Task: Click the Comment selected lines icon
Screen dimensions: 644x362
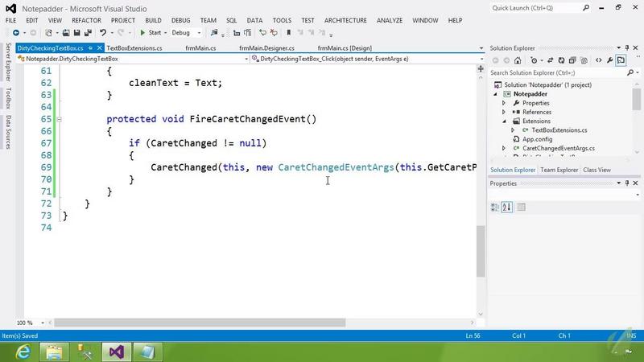Action: [x=262, y=32]
